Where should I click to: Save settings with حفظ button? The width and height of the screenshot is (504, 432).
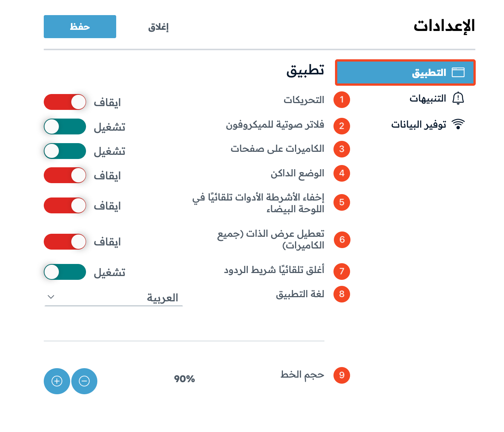point(80,26)
